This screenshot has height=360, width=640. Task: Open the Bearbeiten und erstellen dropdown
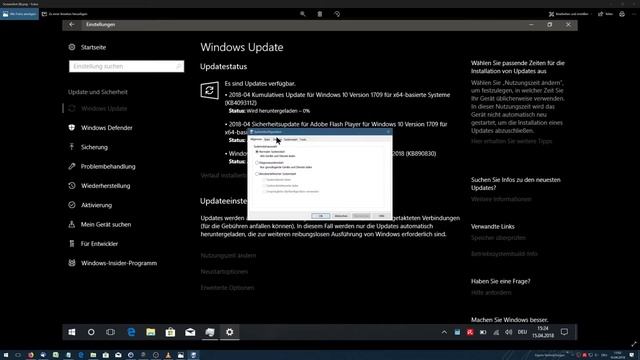click(x=570, y=14)
